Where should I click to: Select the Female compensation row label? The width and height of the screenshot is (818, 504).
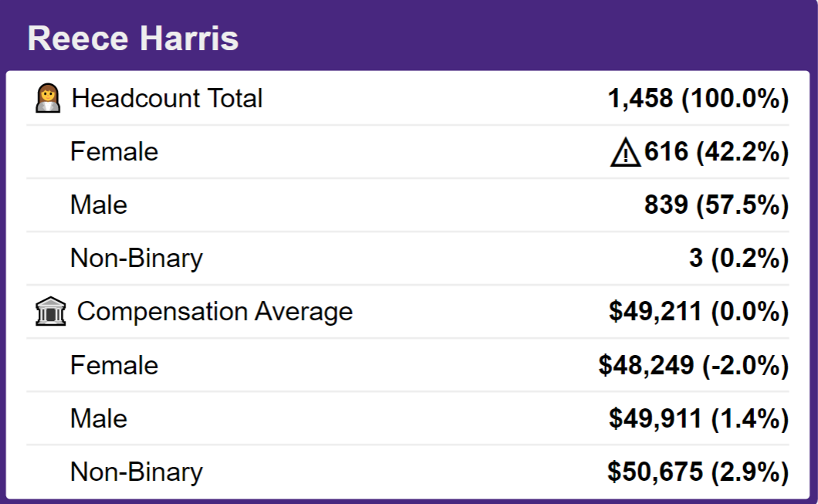tap(114, 365)
